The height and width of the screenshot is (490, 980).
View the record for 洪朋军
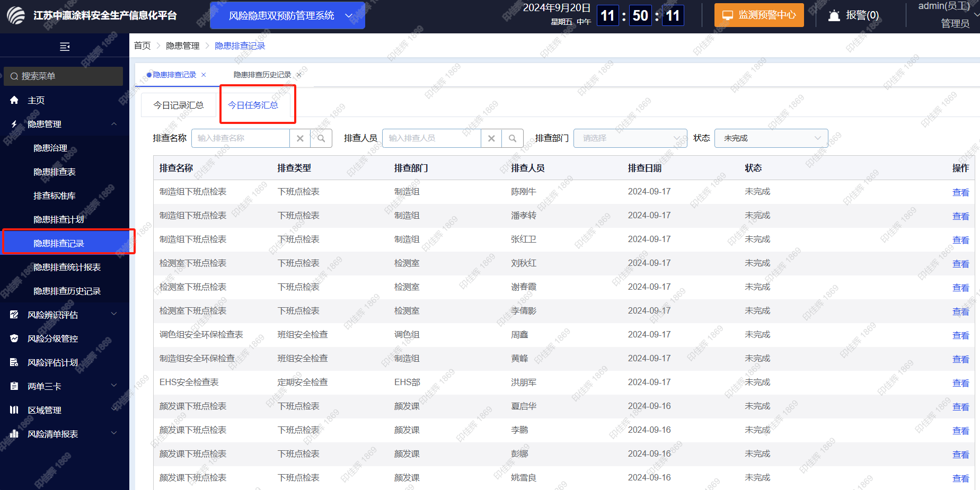click(x=960, y=383)
